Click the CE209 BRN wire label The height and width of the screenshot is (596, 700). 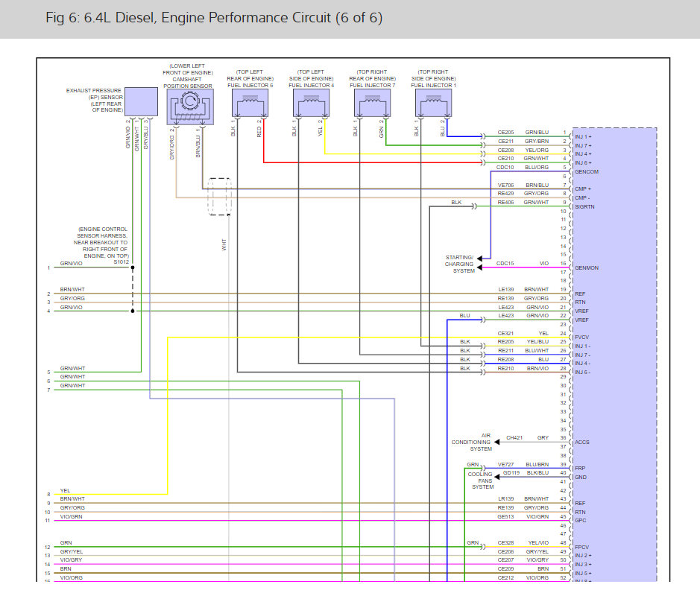(523, 568)
